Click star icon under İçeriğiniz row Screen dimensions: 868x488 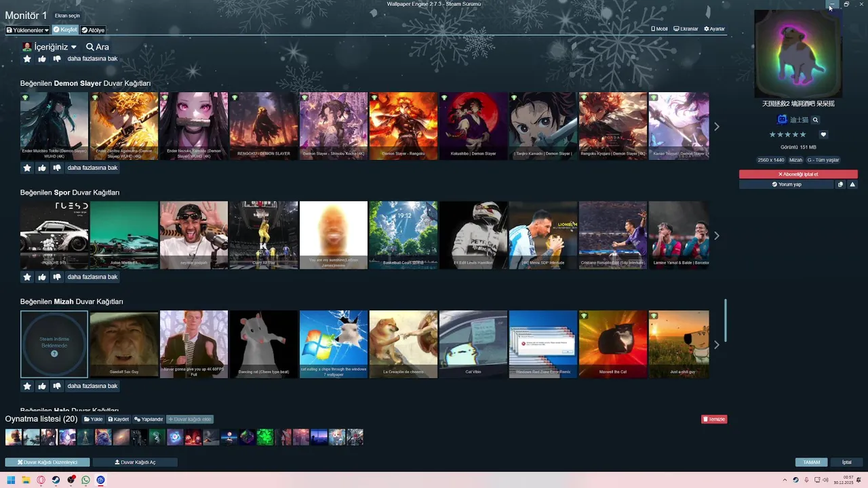27,59
